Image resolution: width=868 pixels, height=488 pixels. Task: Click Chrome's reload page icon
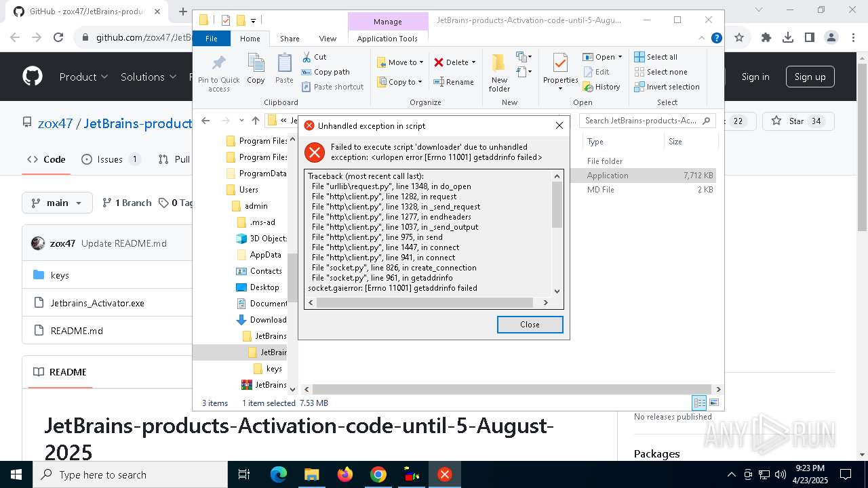(58, 38)
